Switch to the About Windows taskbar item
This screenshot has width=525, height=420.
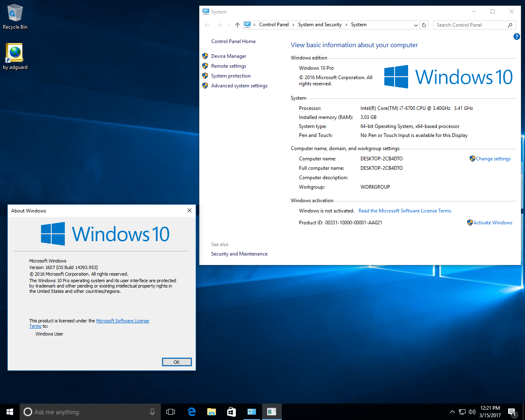pyautogui.click(x=272, y=412)
